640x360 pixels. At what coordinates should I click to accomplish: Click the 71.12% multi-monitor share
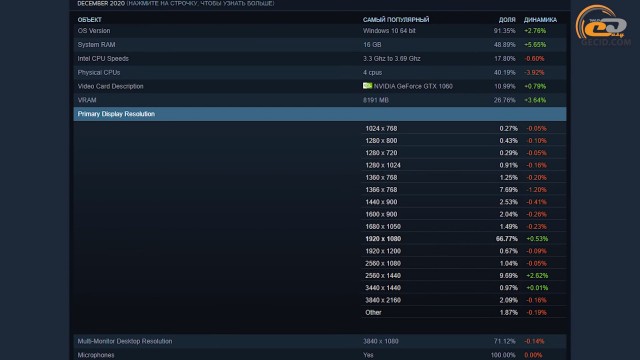504,341
